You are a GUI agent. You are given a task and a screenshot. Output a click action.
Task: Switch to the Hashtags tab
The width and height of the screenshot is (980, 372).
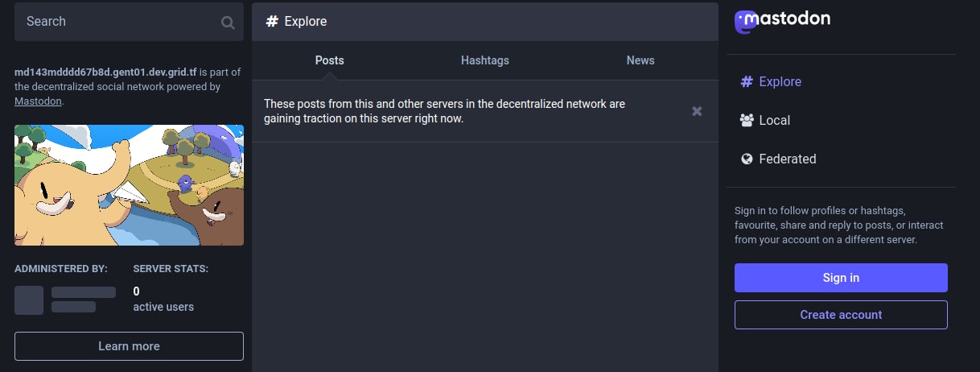(x=485, y=60)
